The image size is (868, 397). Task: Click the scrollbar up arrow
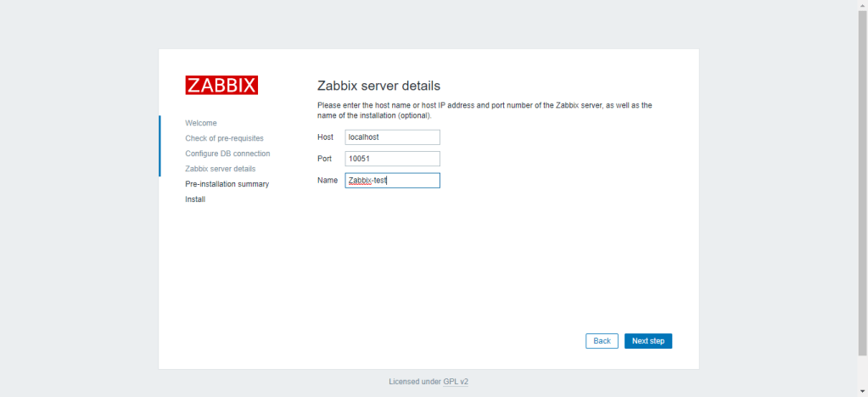coord(862,4)
